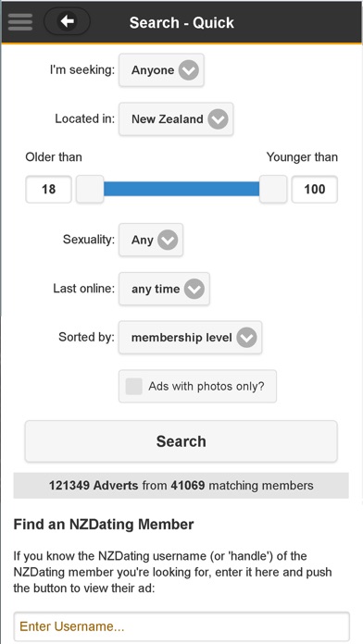Click the chevron icon next to membership level
Image resolution: width=363 pixels, height=644 pixels.
(246, 338)
